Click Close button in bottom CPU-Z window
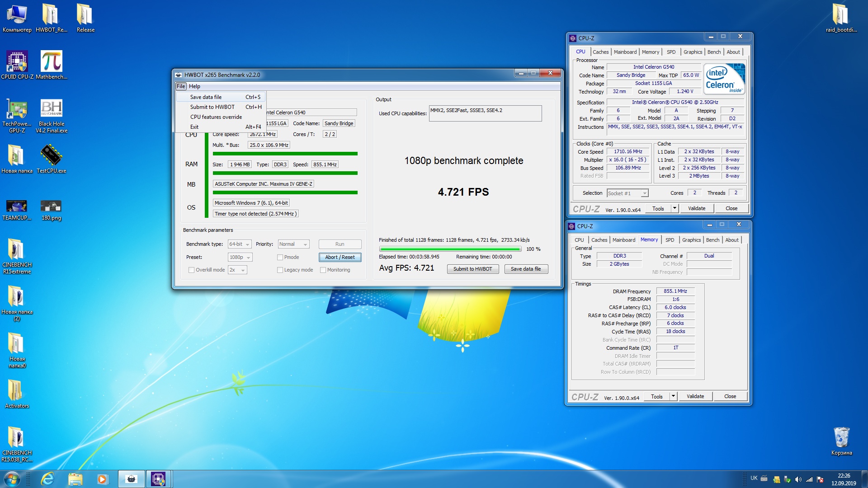Viewport: 868px width, 488px height. point(730,396)
